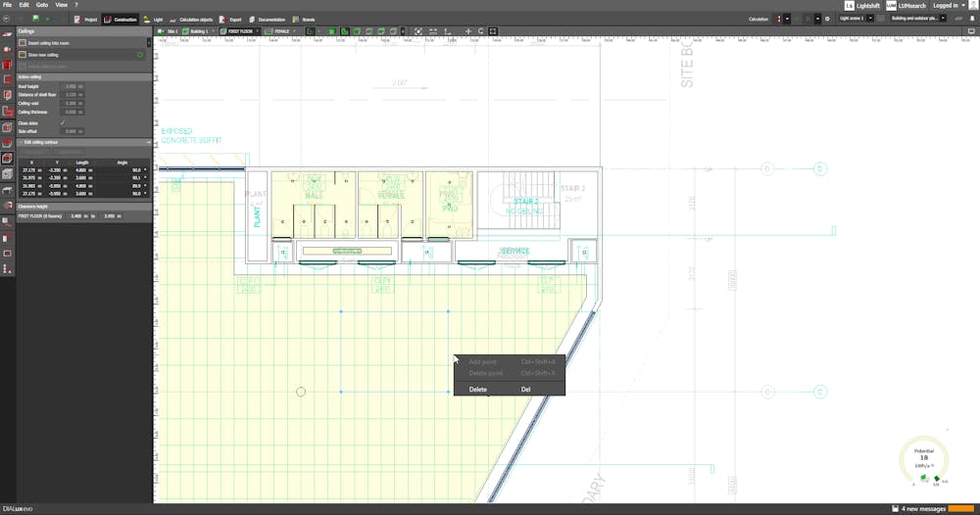Open the Documentation section
Image resolution: width=980 pixels, height=515 pixels.
tap(268, 19)
